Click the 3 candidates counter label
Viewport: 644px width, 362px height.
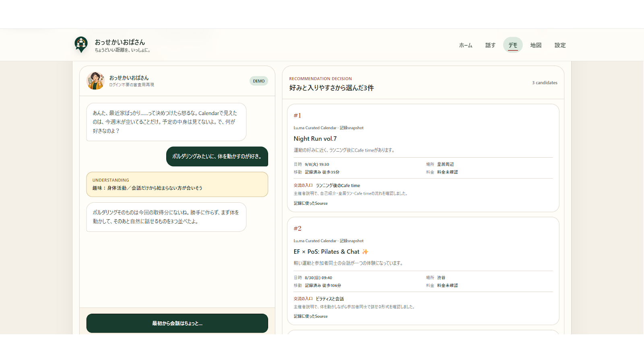pos(545,83)
